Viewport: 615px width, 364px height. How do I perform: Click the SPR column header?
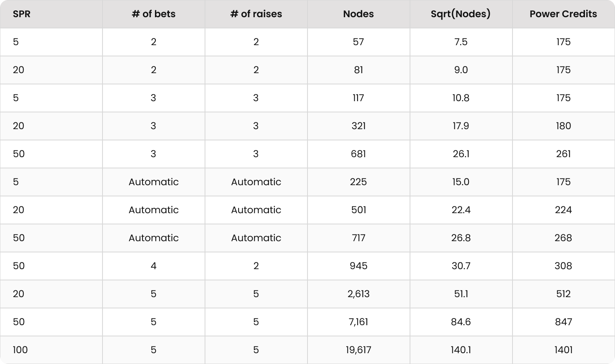[22, 14]
